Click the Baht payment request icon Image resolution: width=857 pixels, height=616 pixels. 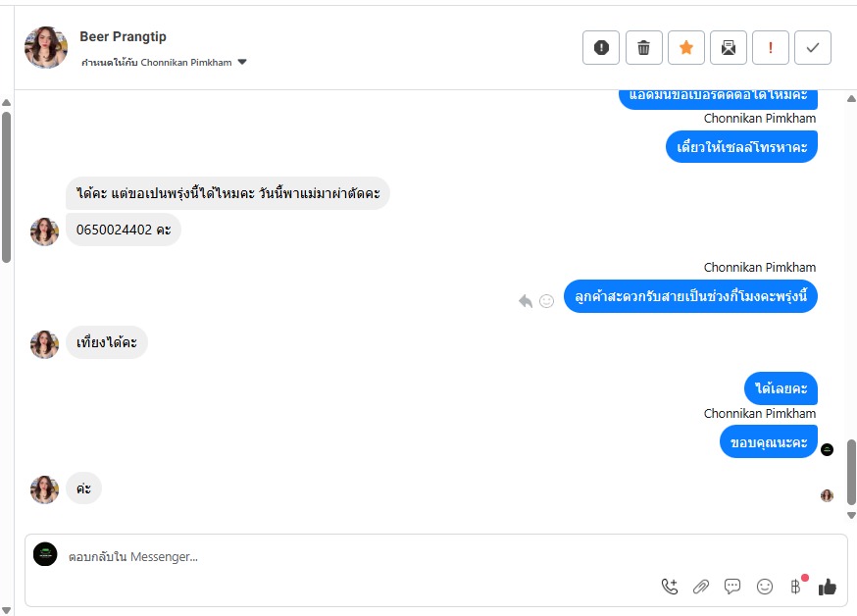pyautogui.click(x=795, y=587)
